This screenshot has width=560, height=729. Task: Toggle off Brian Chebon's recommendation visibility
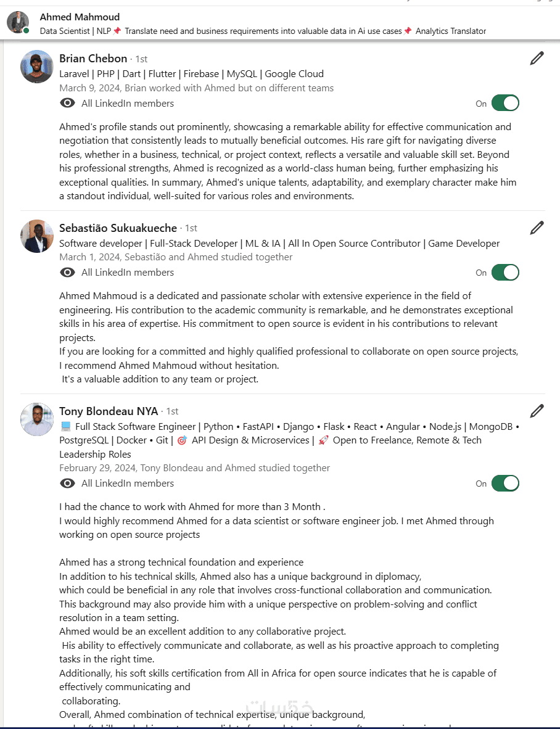505,104
